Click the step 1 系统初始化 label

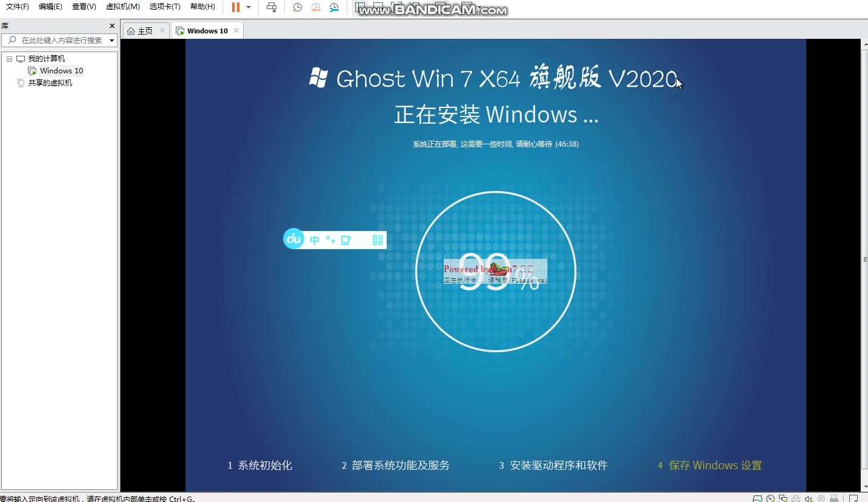coord(259,466)
